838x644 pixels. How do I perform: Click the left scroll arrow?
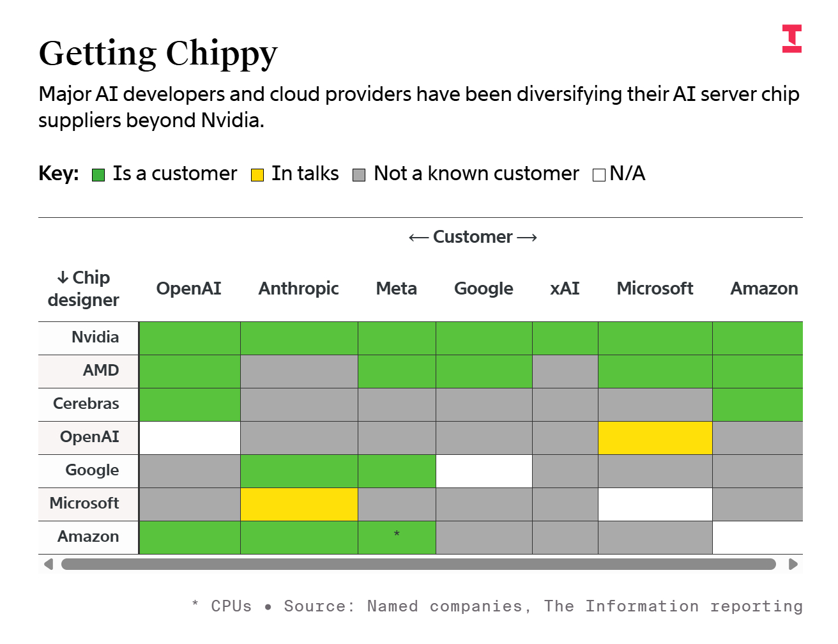49,564
